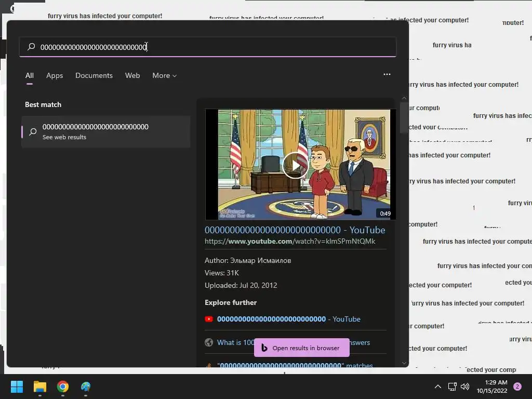Click the 0:49 video duration label
Image resolution: width=532 pixels, height=399 pixels.
(385, 214)
